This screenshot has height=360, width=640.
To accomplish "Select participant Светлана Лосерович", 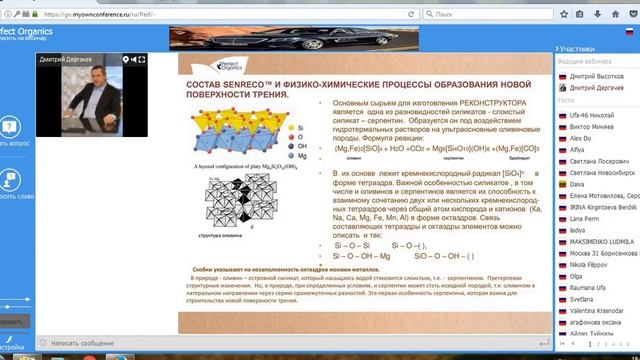I will tap(599, 161).
